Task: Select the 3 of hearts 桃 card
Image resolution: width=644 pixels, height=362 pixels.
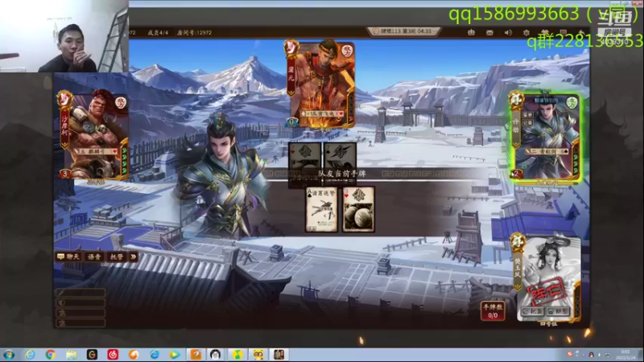Action: 358,209
